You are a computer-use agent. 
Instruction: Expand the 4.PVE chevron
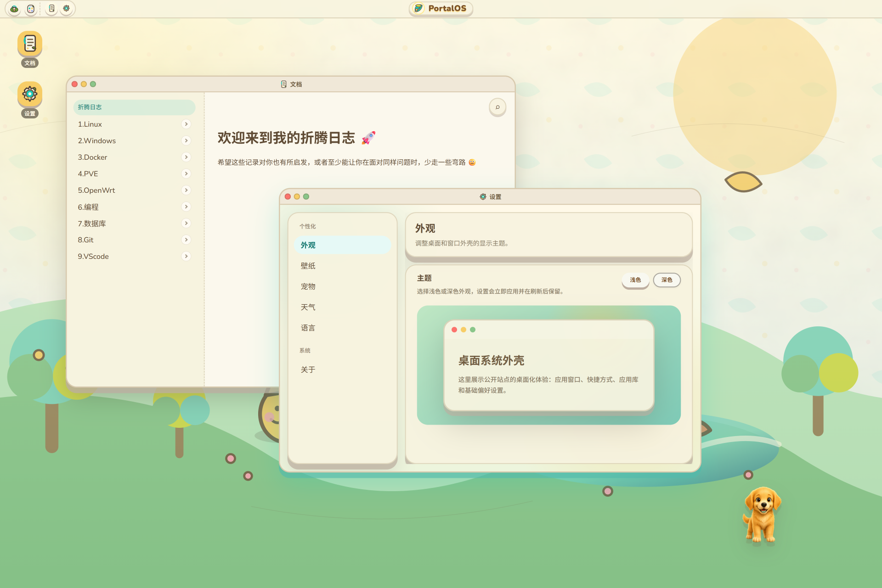(186, 174)
